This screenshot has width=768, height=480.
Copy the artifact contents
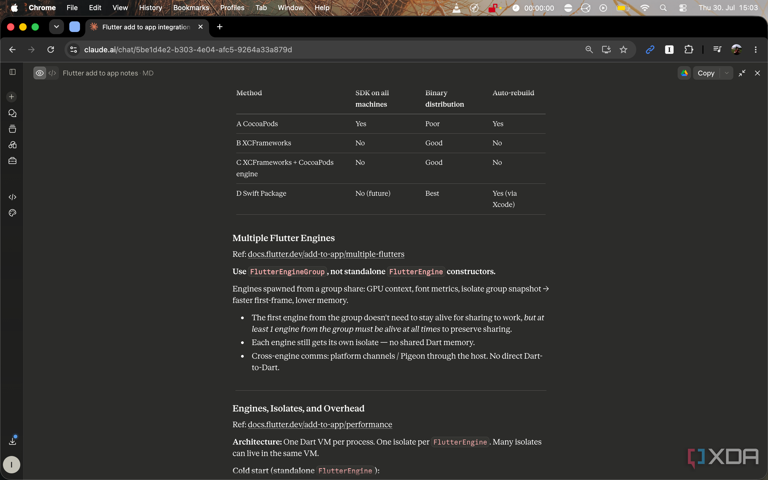(706, 73)
